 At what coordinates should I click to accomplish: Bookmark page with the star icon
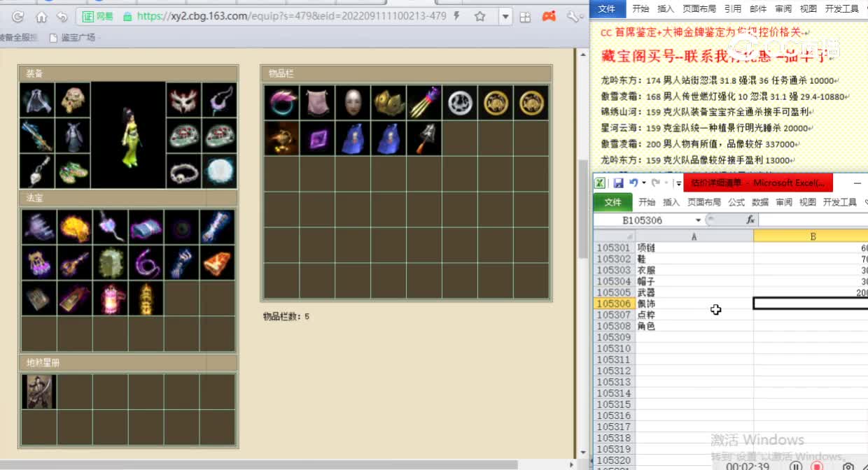pos(479,16)
